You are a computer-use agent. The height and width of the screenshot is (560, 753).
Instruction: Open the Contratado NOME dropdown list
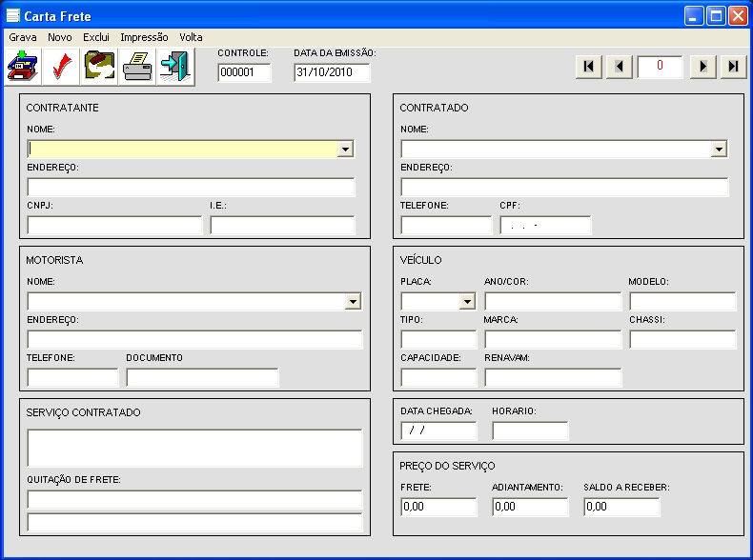(719, 150)
